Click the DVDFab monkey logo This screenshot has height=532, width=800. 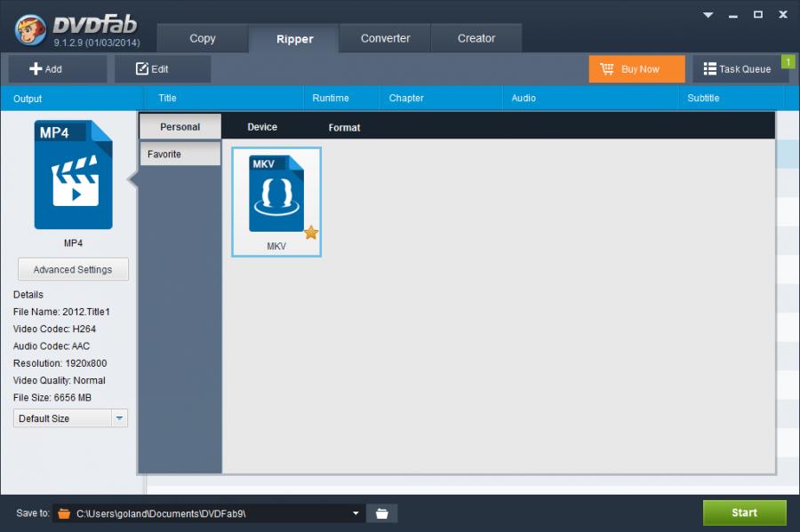[30, 29]
